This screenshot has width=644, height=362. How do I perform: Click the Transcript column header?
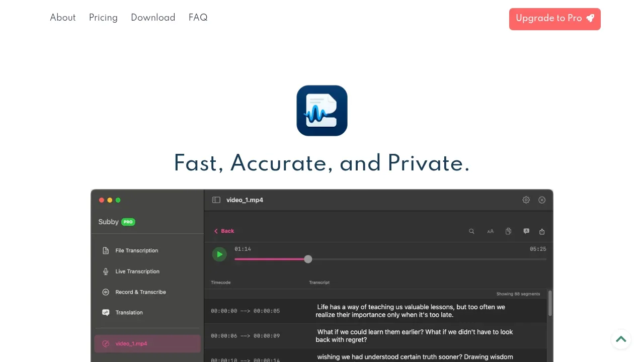(x=319, y=283)
